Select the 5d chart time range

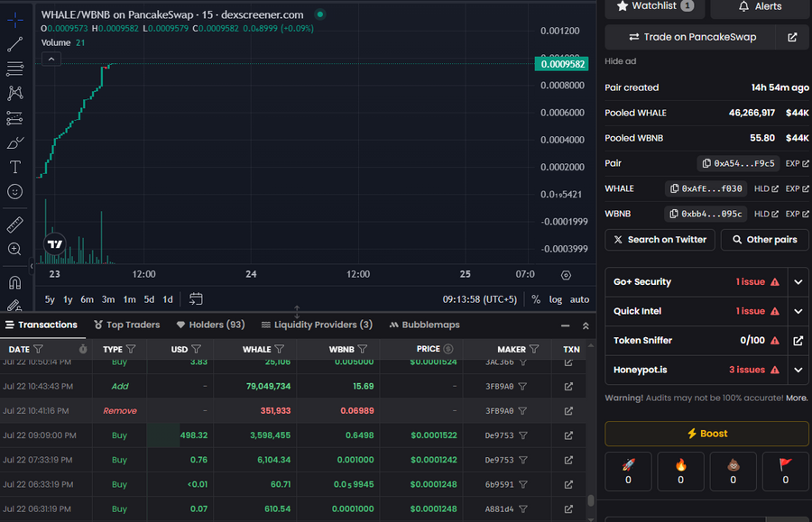149,299
